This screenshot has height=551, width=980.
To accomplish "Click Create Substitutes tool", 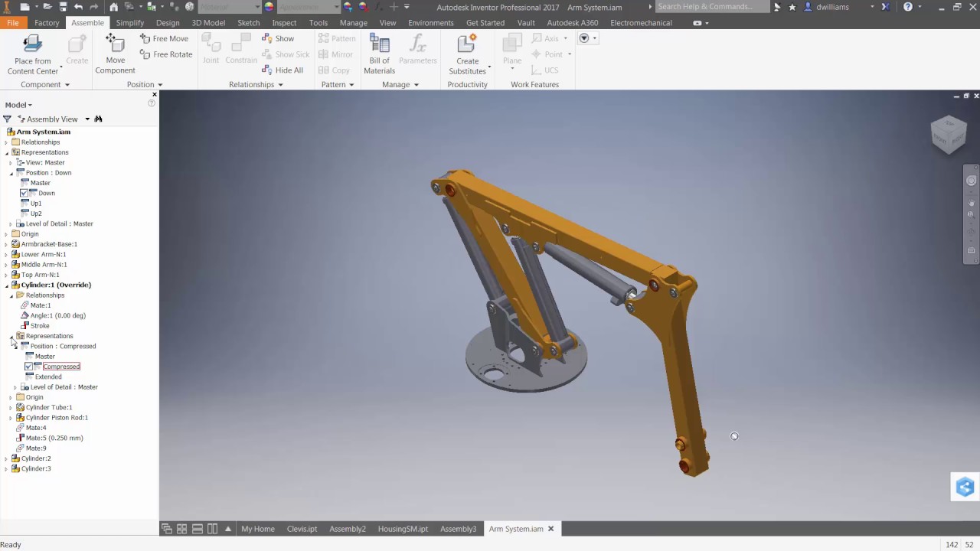I will (467, 54).
